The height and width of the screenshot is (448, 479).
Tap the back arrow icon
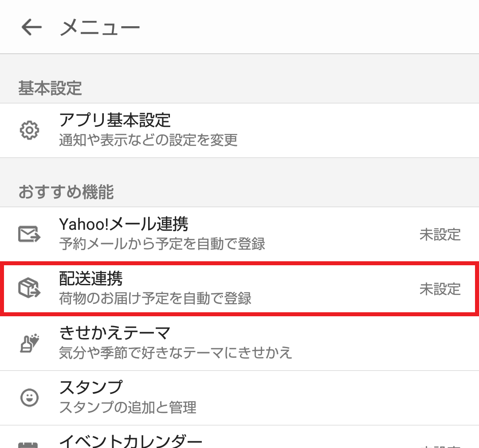(31, 27)
